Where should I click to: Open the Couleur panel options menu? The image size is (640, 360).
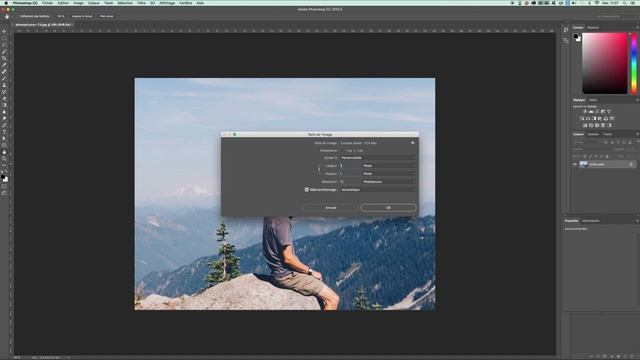click(637, 28)
